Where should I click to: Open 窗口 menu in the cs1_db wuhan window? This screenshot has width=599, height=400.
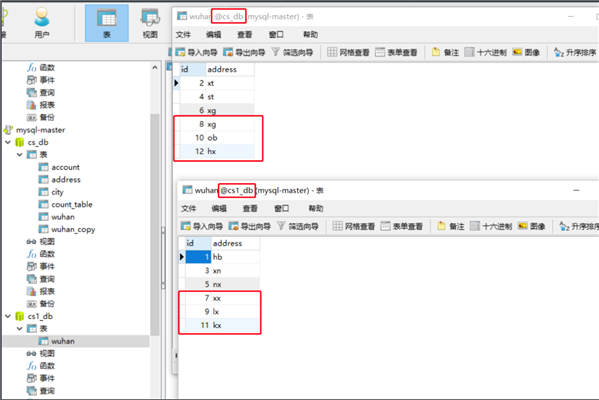(282, 208)
